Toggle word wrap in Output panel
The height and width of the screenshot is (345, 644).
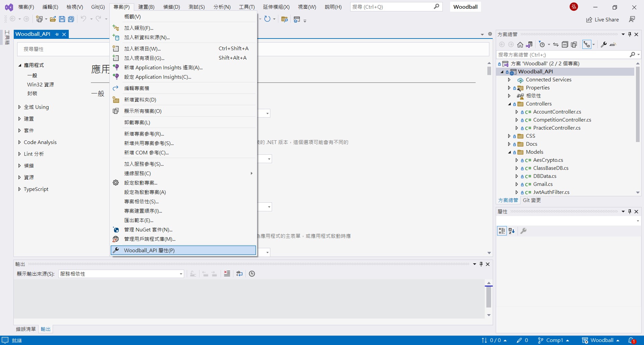coord(239,274)
